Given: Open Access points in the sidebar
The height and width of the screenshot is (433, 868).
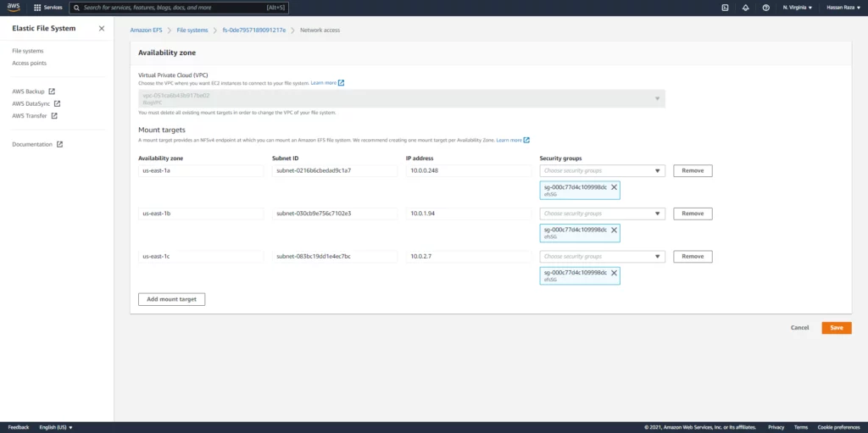Looking at the screenshot, I should 30,63.
